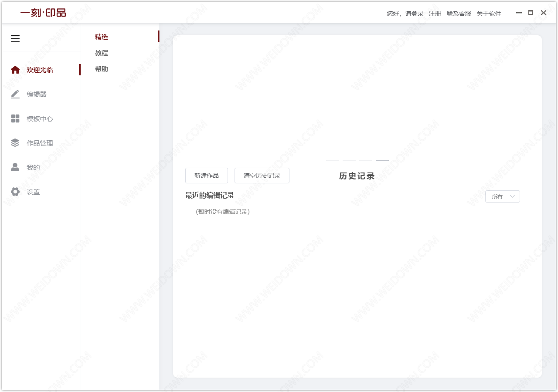Open 作品管理 in the sidebar
Screen dimensions: 558x392
pos(41,143)
